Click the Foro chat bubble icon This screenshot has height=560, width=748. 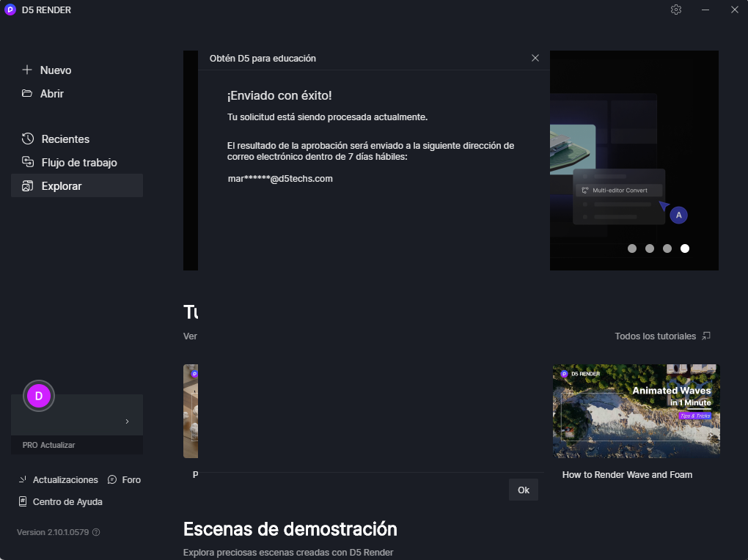point(112,480)
